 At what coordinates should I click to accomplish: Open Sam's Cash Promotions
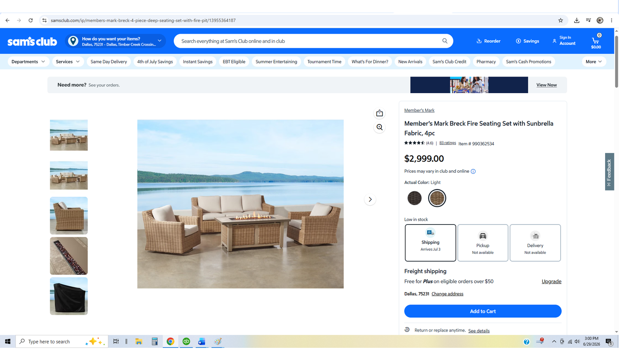(528, 62)
